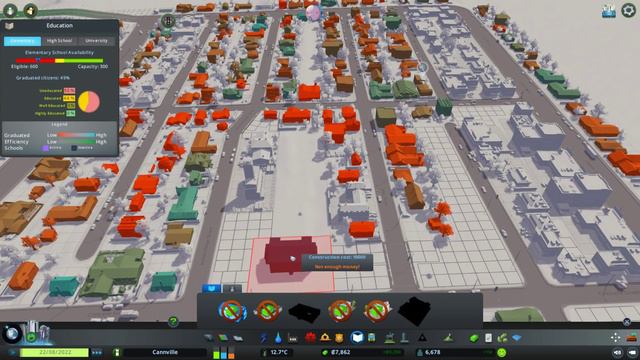Image resolution: width=640 pixels, height=360 pixels.
Task: Open the game options gear menu
Action: [x=629, y=10]
